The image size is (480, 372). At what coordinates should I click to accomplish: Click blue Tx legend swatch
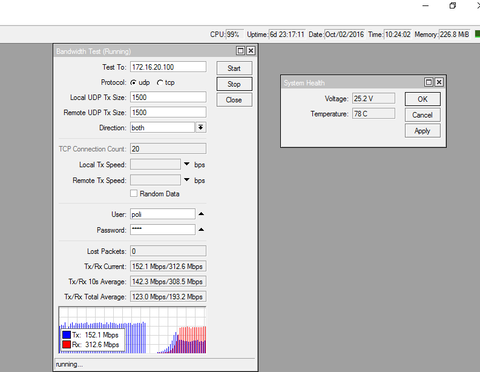(x=67, y=335)
